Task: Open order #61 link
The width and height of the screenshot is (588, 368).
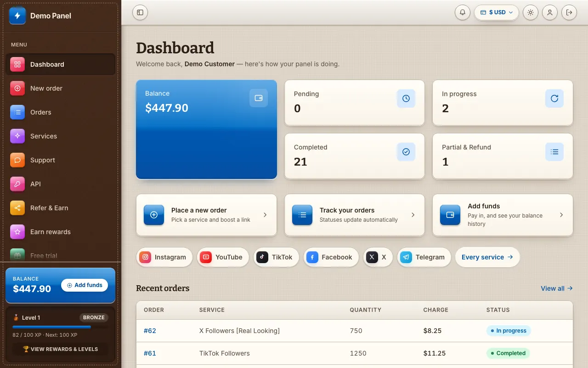Action: [150, 353]
